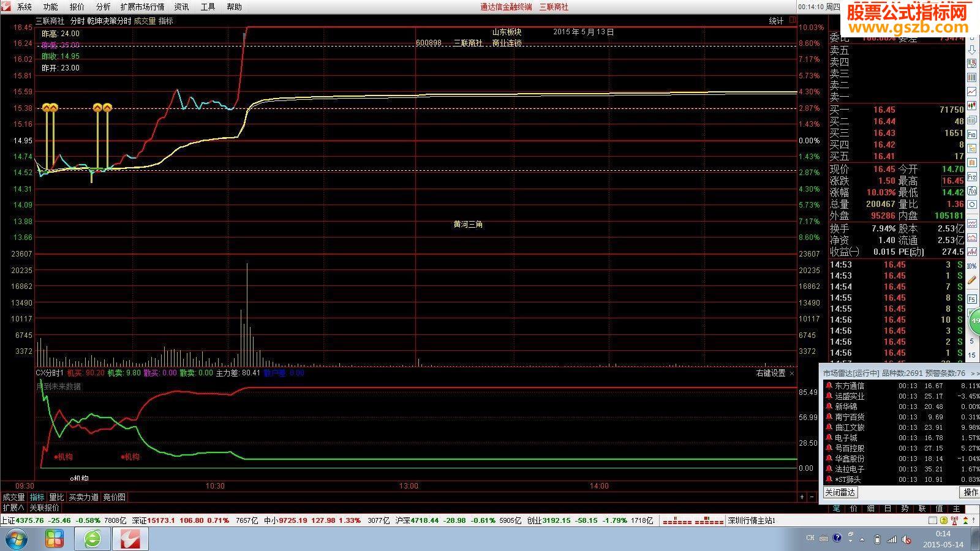Select the 主 tab under quote panel
This screenshot has width=980, height=551.
click(957, 509)
